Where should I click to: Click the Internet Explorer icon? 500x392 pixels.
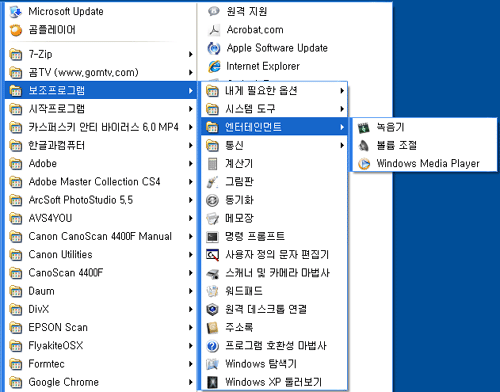point(214,66)
